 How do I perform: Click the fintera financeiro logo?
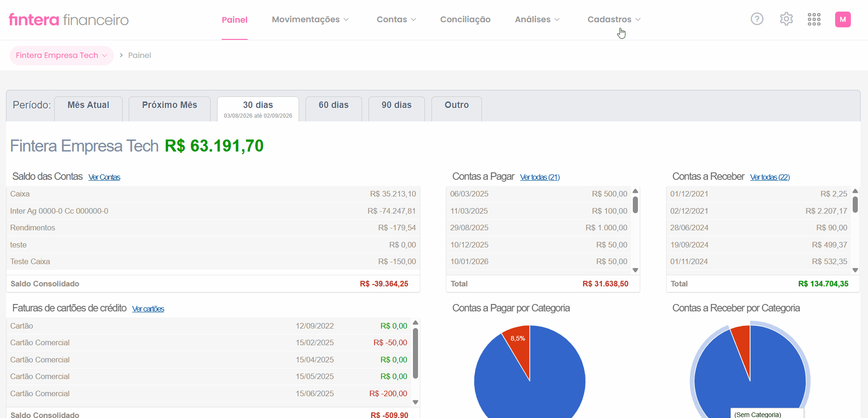click(x=69, y=19)
